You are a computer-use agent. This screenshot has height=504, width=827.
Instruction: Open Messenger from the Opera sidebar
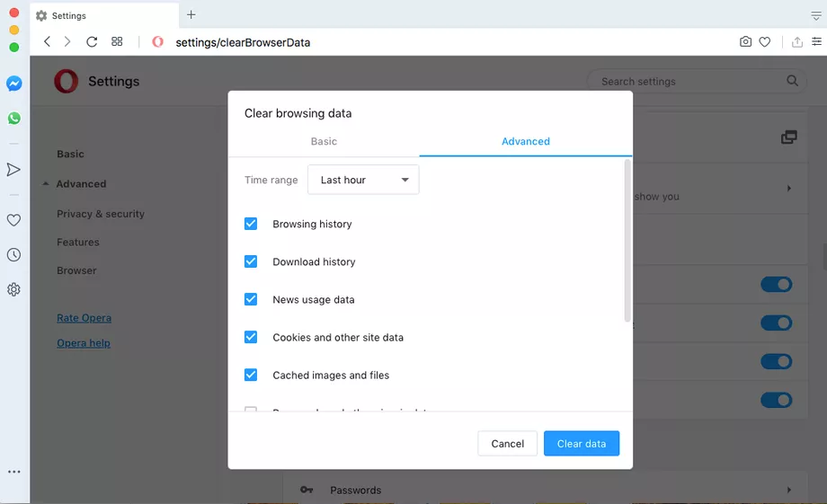14,84
